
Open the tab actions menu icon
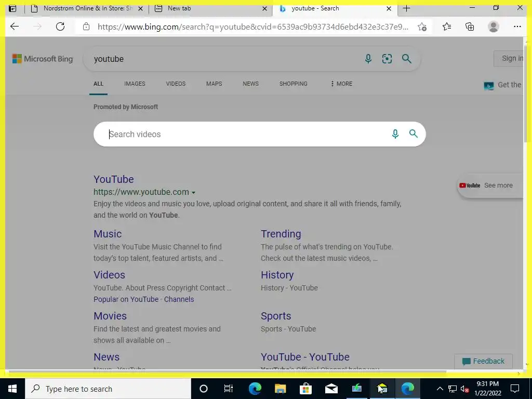pos(12,8)
